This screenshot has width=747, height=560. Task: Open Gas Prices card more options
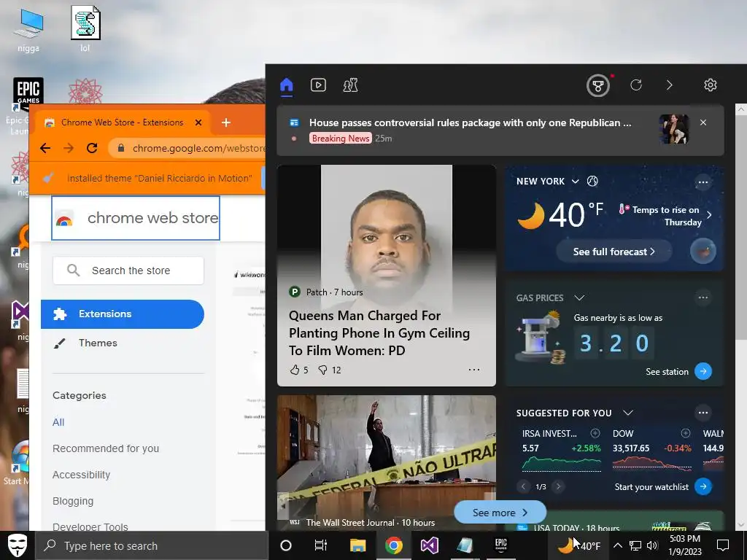[703, 297]
